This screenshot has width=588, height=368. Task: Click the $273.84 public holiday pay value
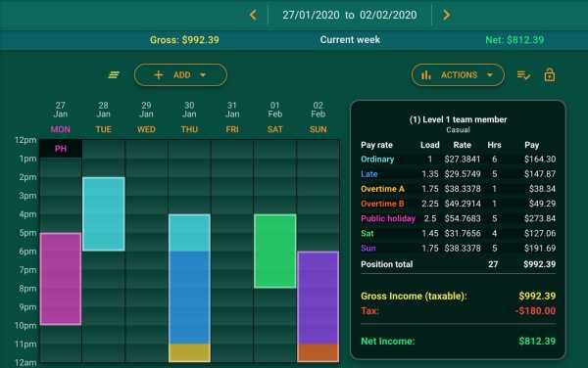(540, 218)
